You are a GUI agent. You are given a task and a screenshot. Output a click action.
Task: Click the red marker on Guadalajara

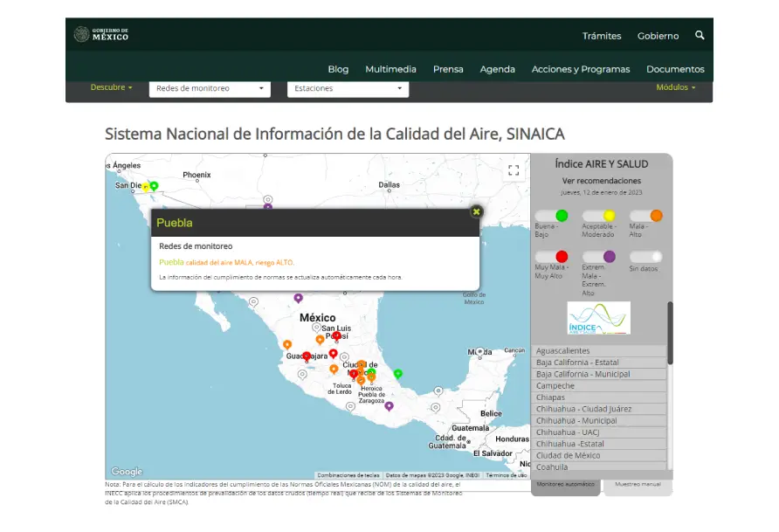point(307,356)
